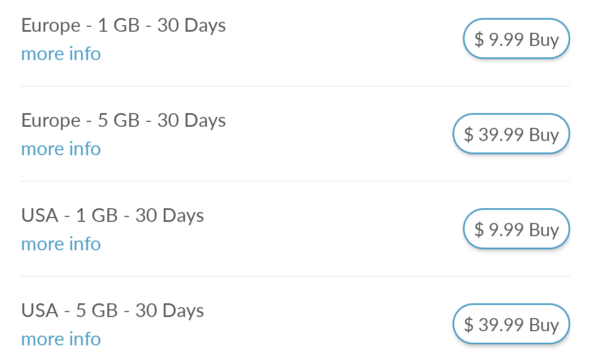The height and width of the screenshot is (364, 591).
Task: Click the word "USA" in the 5 GB plan title
Action: [x=39, y=311]
